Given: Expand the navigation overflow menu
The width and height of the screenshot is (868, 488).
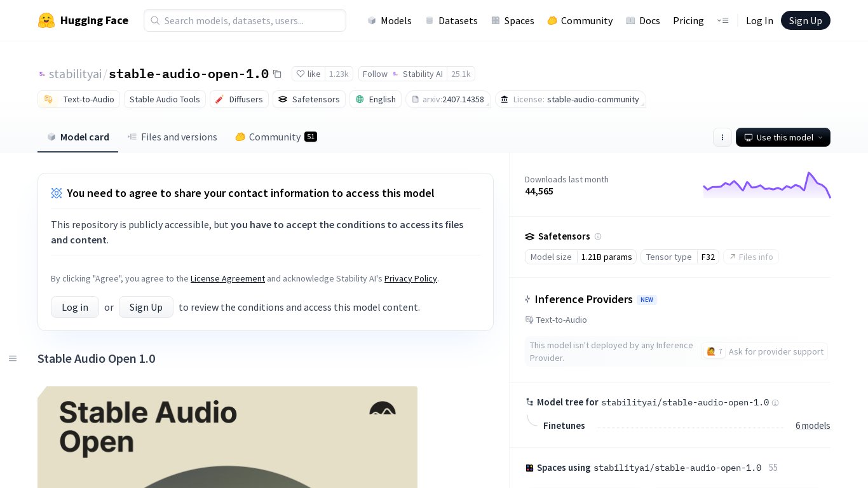Looking at the screenshot, I should point(722,20).
